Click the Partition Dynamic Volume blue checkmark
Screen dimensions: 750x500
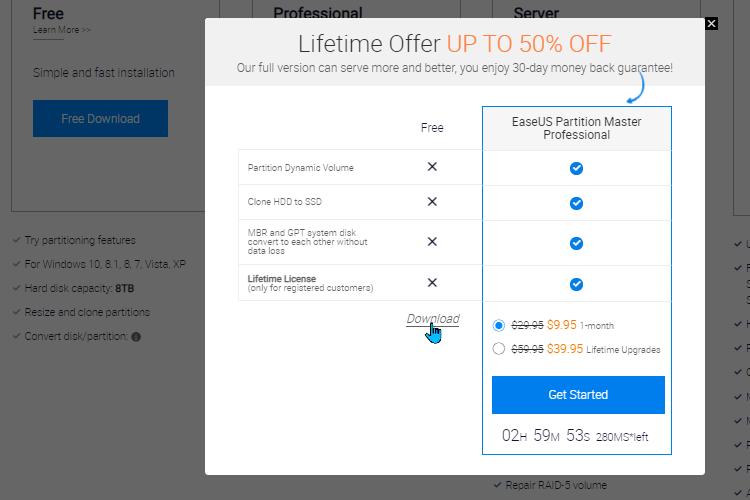(x=576, y=168)
